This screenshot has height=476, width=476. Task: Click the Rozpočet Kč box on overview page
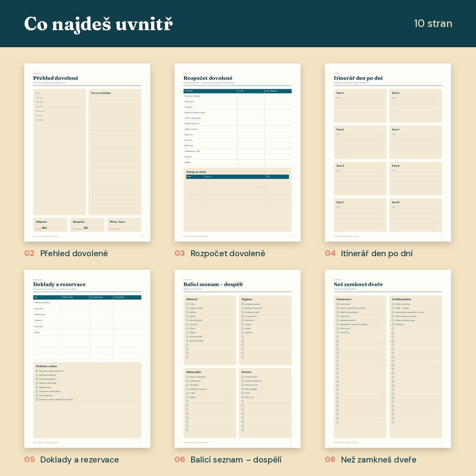click(x=87, y=225)
